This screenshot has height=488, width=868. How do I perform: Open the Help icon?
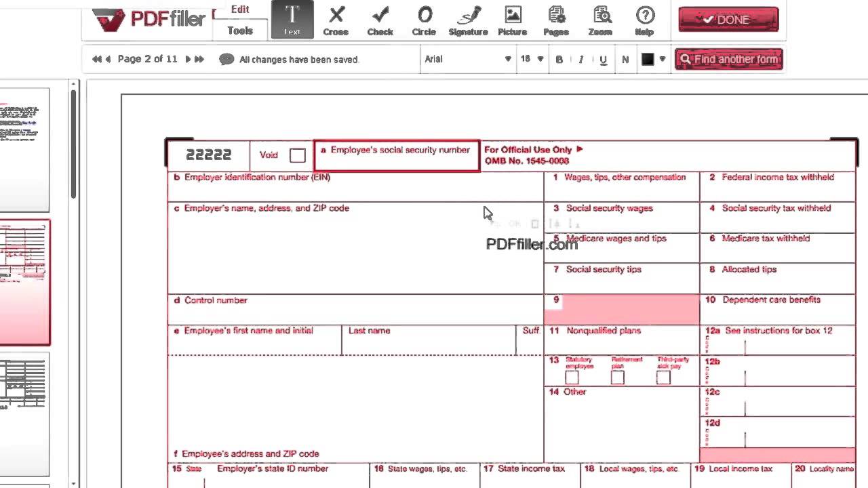tap(645, 20)
